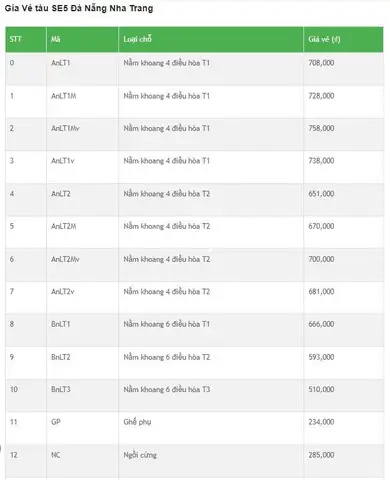The image size is (390, 480).
Task: Click the STT column header
Action: 15,39
